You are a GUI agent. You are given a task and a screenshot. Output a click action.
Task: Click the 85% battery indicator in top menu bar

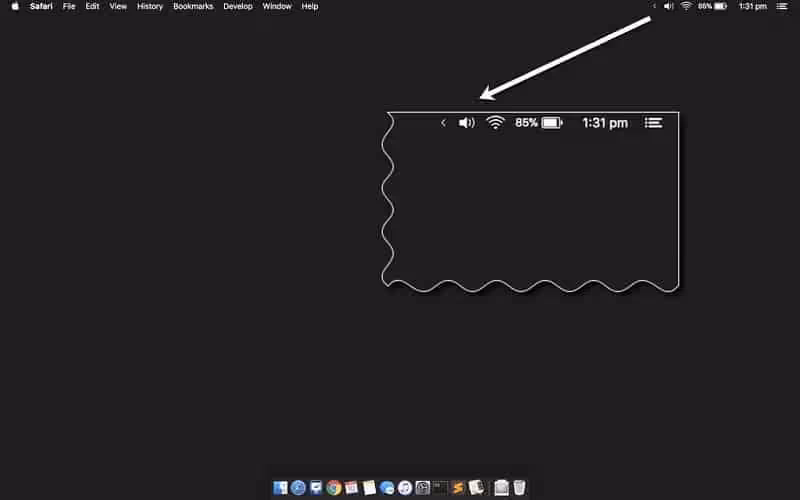(x=712, y=6)
